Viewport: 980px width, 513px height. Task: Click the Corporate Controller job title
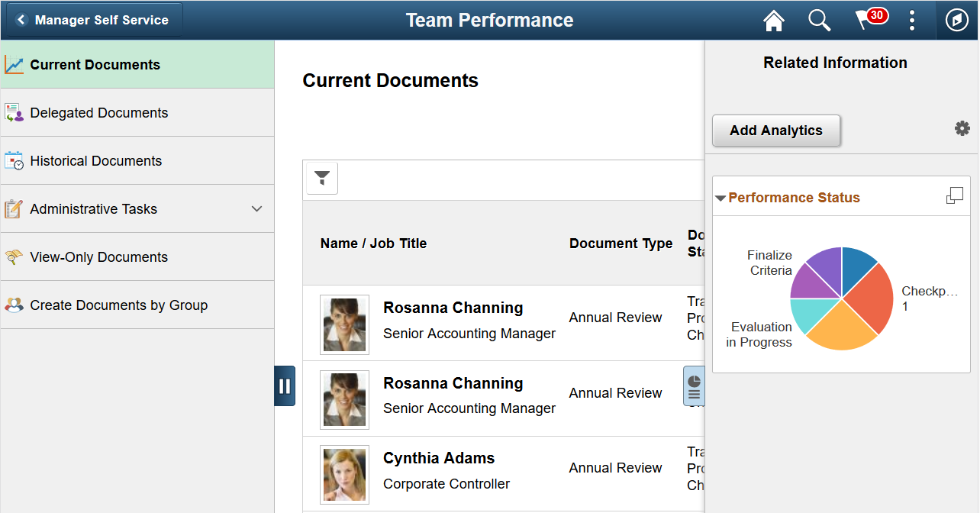pos(446,484)
